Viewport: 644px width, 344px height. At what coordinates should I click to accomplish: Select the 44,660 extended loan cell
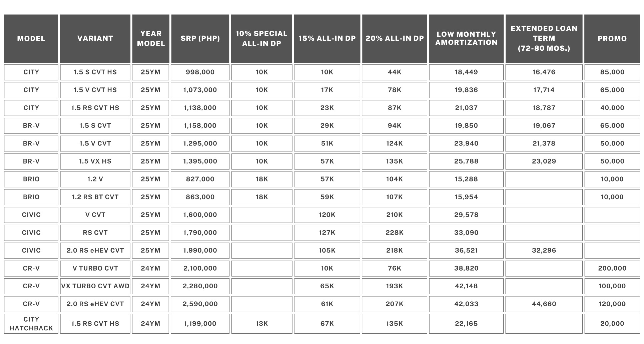click(x=544, y=304)
